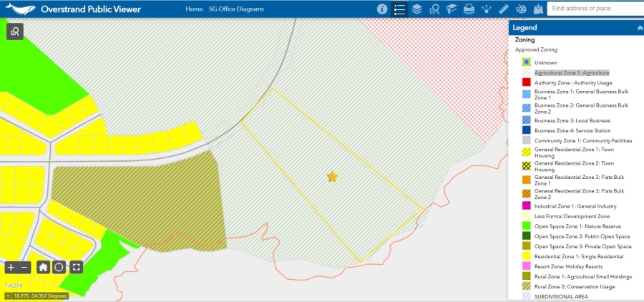
Task: Click the Industrial Zone 1 magenta swatch
Action: pyautogui.click(x=526, y=206)
